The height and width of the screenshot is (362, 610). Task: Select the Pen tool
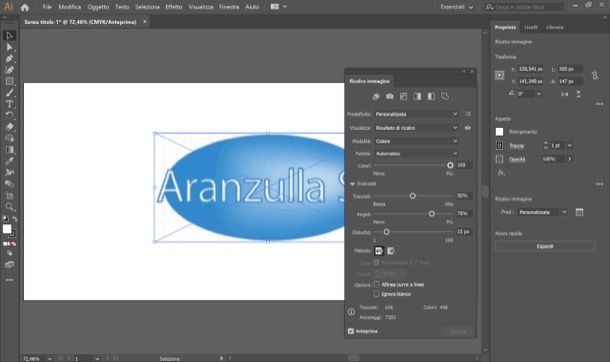pos(9,59)
